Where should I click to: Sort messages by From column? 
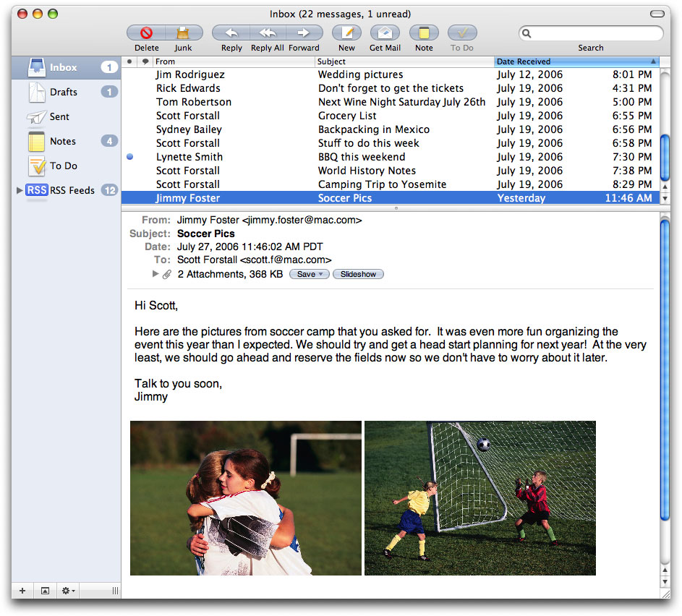pos(234,61)
